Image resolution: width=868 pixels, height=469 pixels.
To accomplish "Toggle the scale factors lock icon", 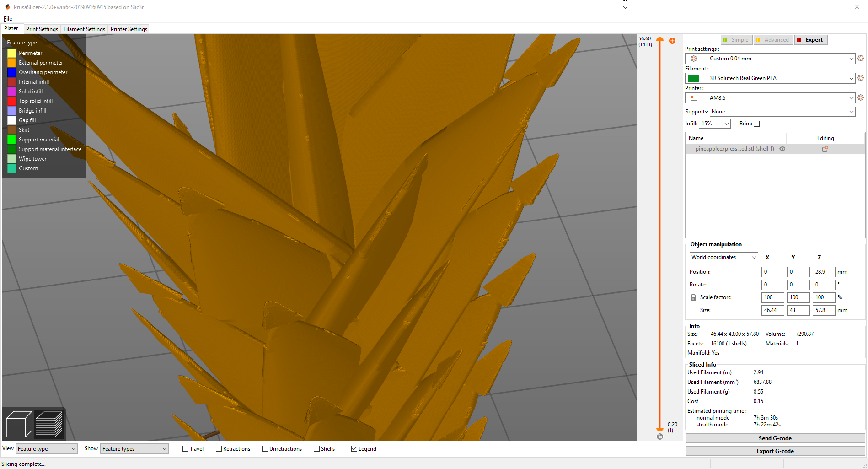I will click(693, 297).
